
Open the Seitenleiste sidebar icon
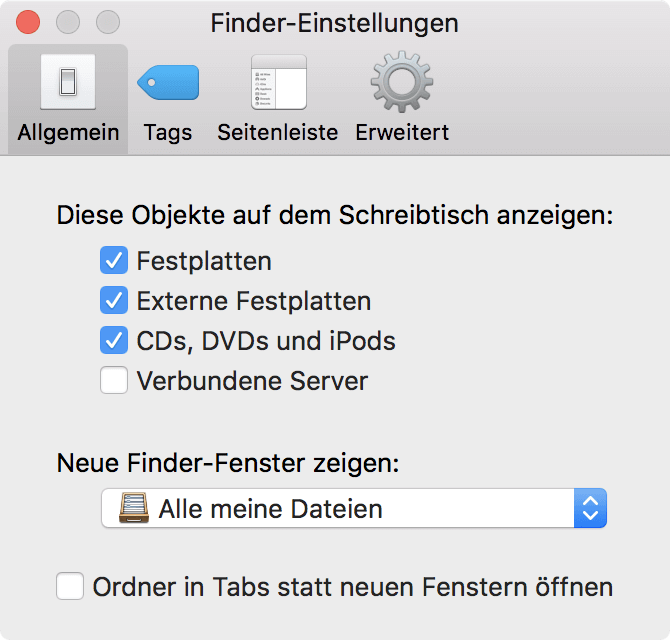(279, 82)
